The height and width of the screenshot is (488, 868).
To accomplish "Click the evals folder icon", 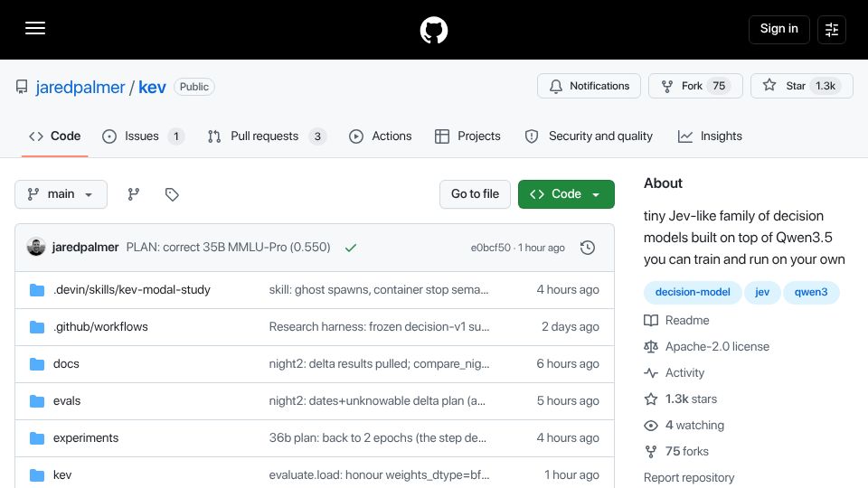I will coord(37,401).
